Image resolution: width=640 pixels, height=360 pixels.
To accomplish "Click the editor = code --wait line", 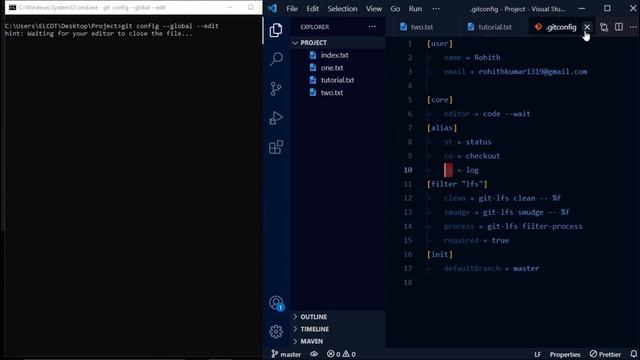I will 487,114.
